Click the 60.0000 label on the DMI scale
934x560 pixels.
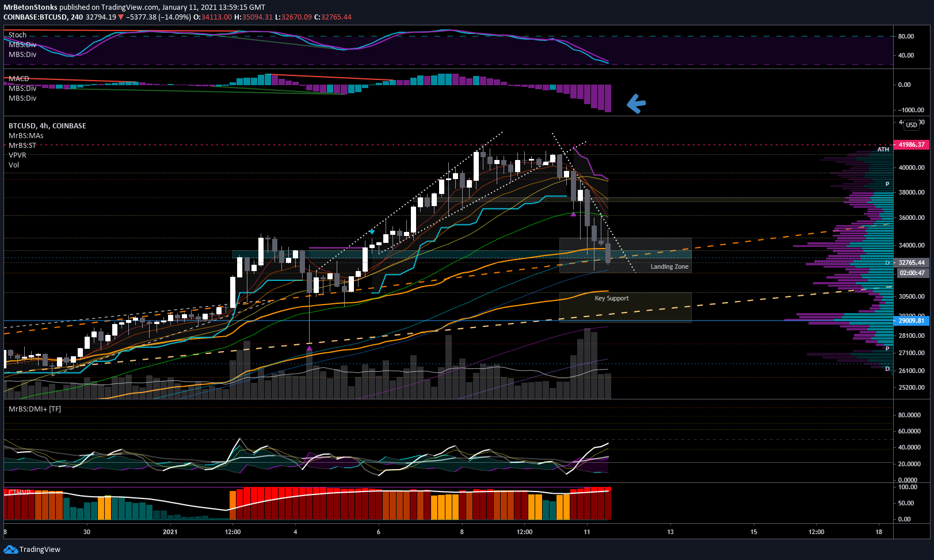click(909, 432)
